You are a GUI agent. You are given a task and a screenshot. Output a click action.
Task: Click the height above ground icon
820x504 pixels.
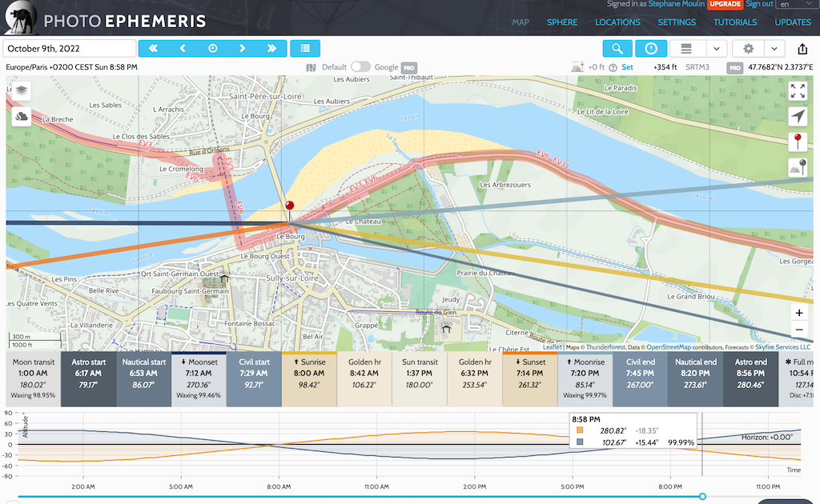point(577,67)
